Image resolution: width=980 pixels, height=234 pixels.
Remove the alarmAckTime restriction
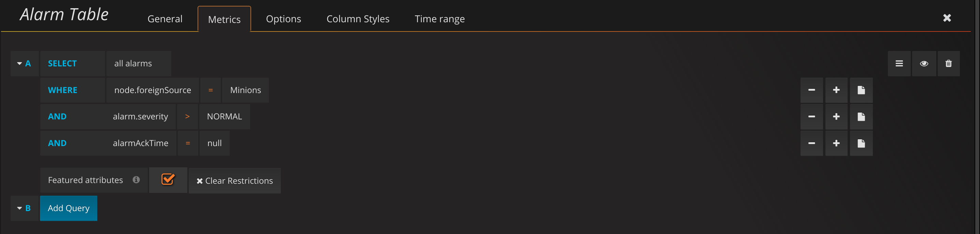pyautogui.click(x=811, y=143)
